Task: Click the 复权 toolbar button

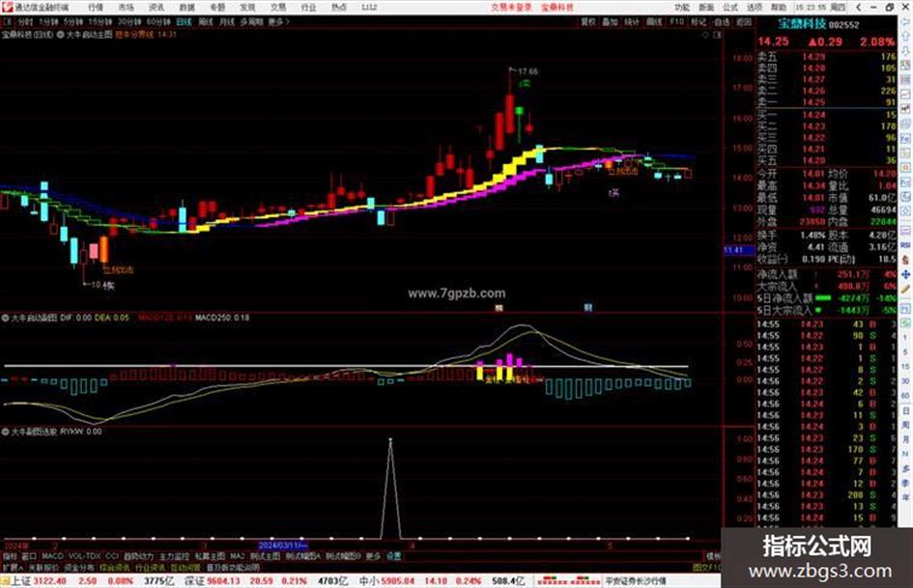Action: (588, 21)
